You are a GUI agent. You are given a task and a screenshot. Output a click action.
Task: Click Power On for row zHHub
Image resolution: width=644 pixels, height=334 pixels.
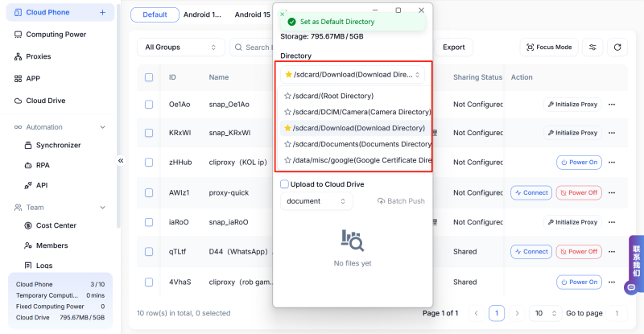pos(579,162)
